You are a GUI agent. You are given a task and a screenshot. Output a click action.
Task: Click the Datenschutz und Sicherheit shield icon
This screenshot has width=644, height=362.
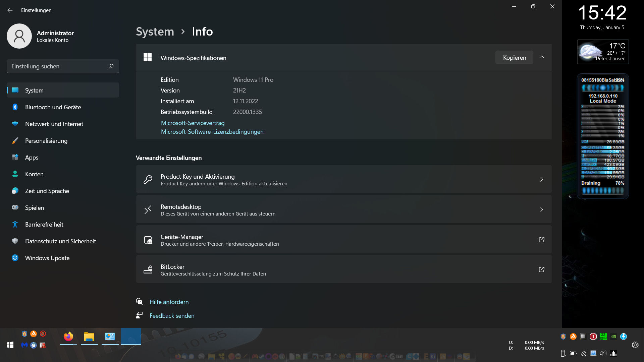[15, 241]
